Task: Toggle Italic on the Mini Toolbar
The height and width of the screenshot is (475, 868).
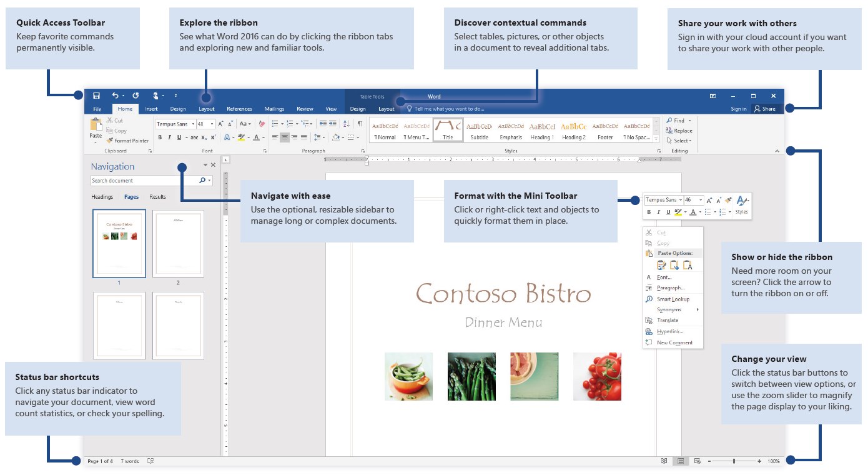Action: (658, 212)
